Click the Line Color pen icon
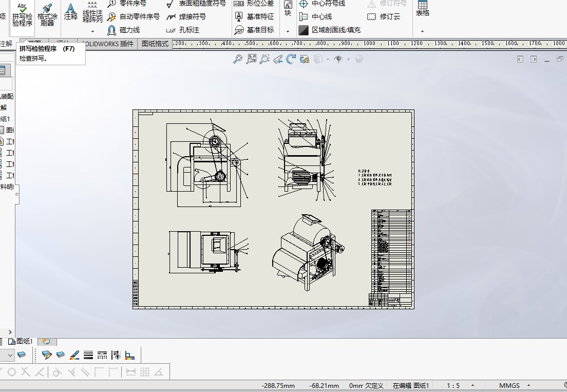The height and width of the screenshot is (392, 567). 74,355
